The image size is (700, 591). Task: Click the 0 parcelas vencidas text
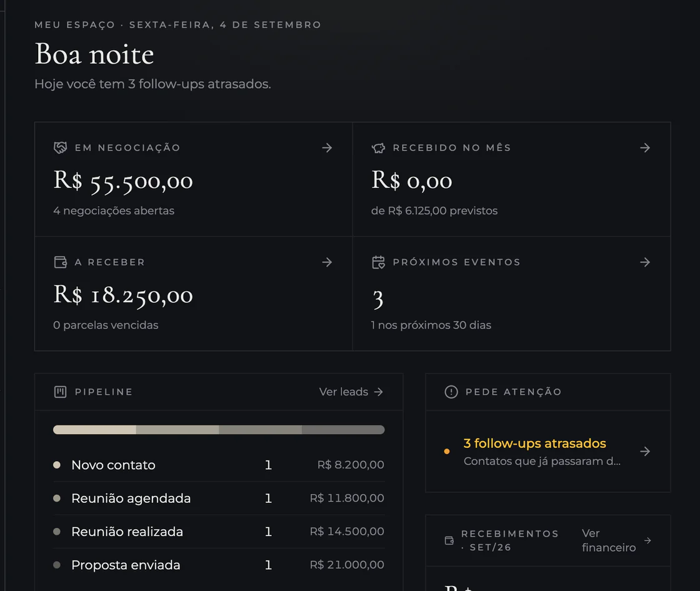tap(106, 325)
